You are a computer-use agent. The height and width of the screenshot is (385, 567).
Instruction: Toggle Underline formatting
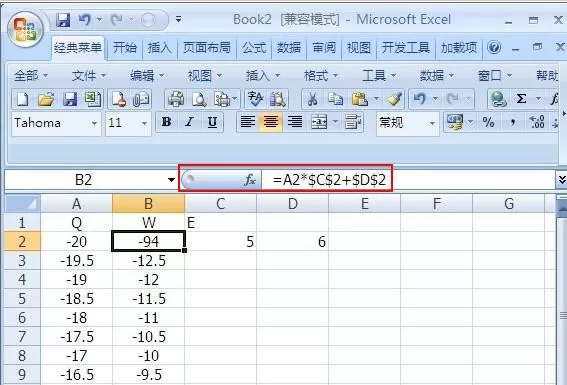[212, 122]
